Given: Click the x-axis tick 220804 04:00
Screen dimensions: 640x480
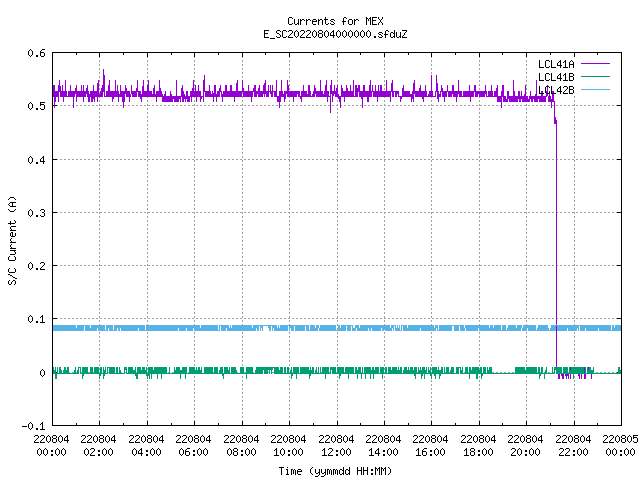Looking at the screenshot, I should coord(146,446).
